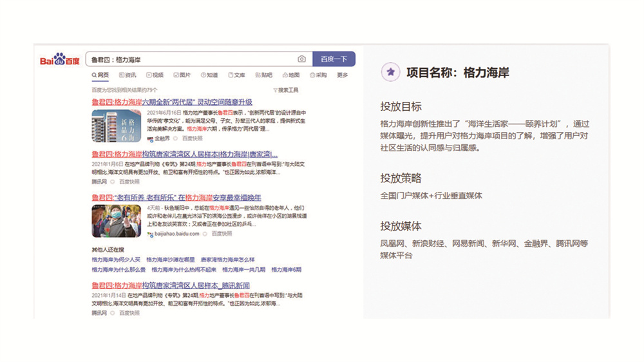Click the 金融界 source icon

click(x=149, y=138)
